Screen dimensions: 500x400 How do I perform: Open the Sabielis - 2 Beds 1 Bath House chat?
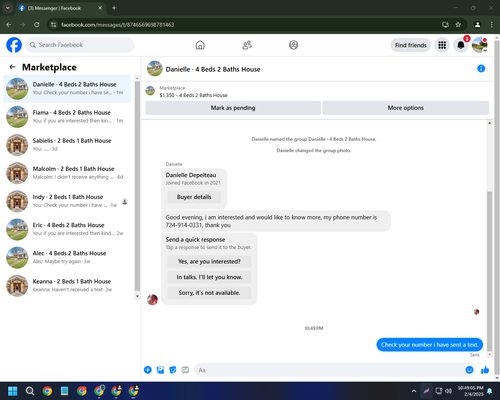[x=67, y=145]
